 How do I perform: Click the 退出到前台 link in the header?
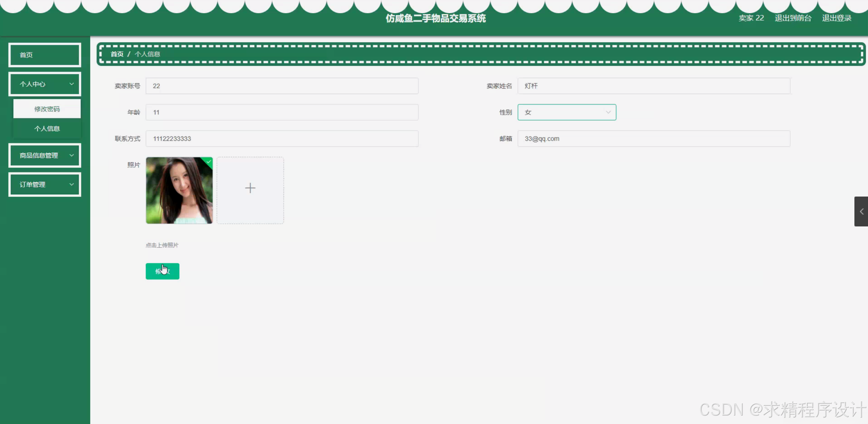(x=793, y=18)
